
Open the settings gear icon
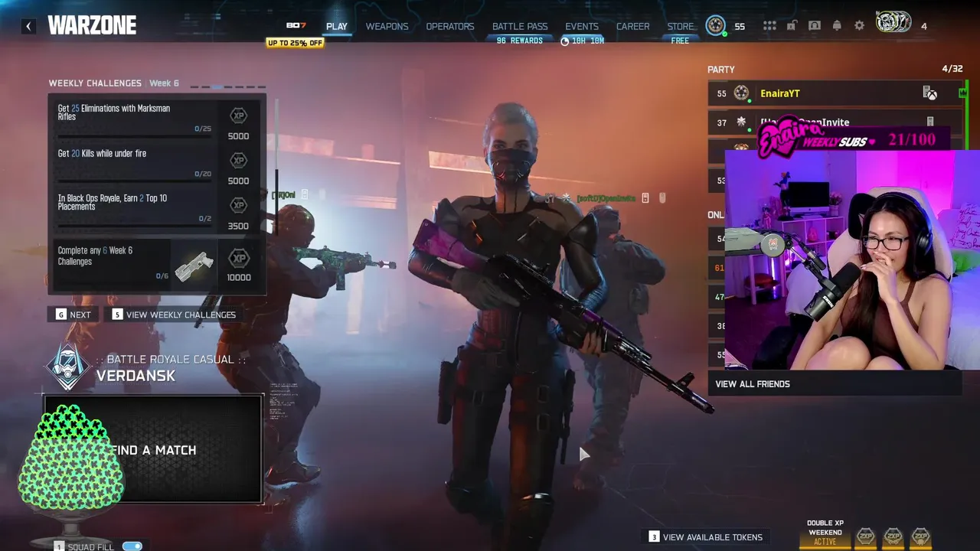click(x=859, y=26)
